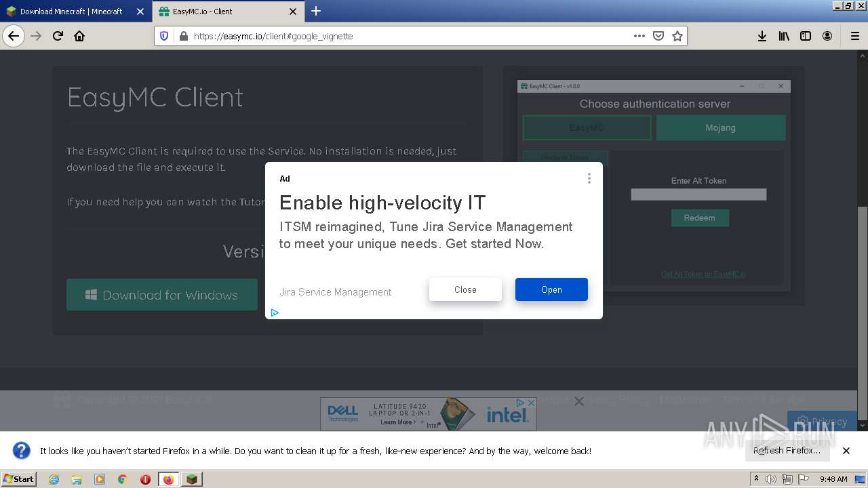Go back to the previous page
The width and height of the screenshot is (868, 488).
14,36
